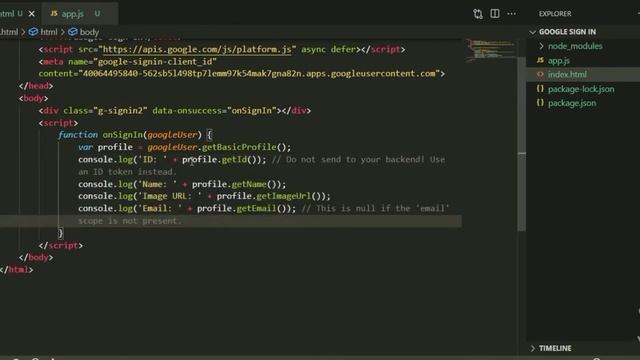640x360 pixels.
Task: Open the editor more actions ellipsis
Action: point(511,13)
